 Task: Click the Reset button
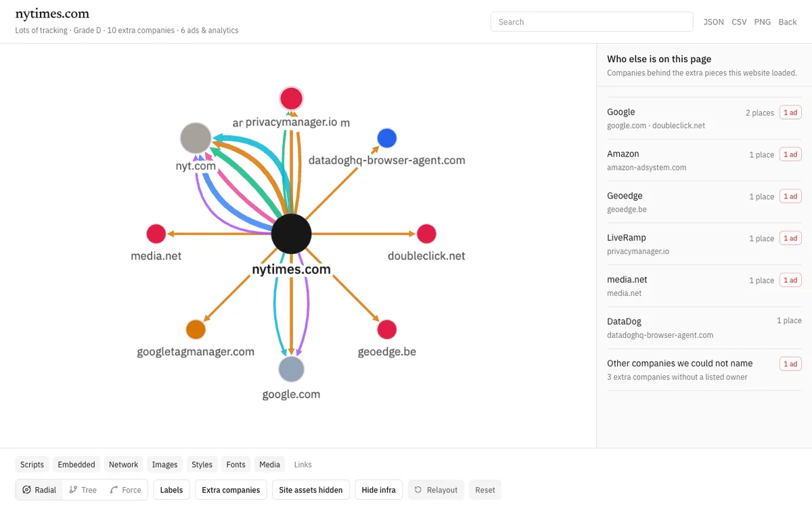pos(485,490)
